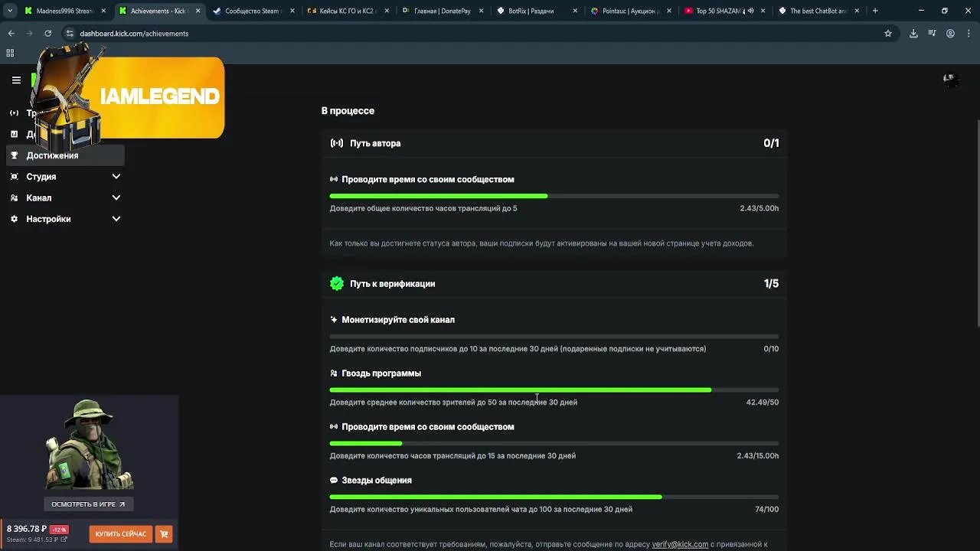980x551 pixels.
Task: Click the Звезды общения progress bar
Action: tap(554, 497)
